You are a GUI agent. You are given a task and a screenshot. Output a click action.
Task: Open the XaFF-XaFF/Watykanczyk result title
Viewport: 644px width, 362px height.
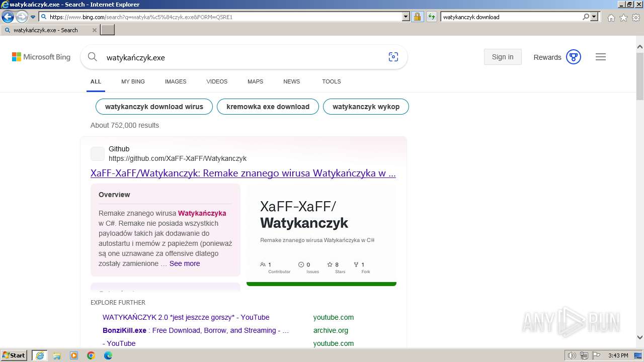pos(243,173)
